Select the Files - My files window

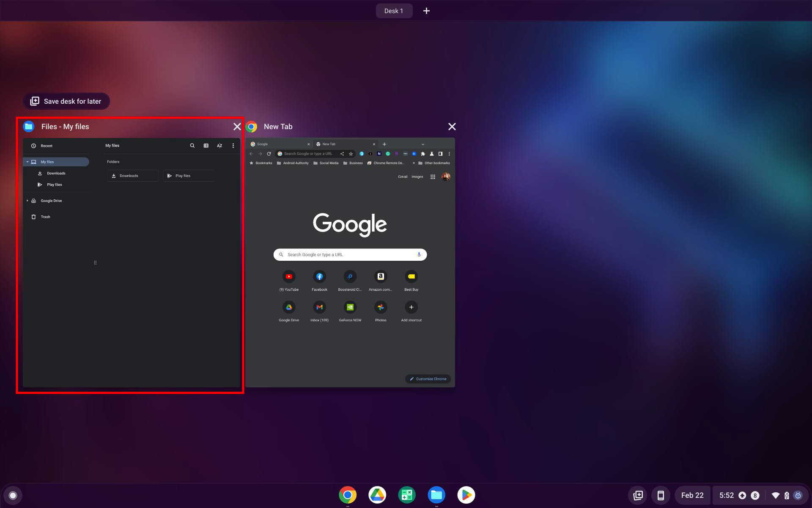pos(131,262)
